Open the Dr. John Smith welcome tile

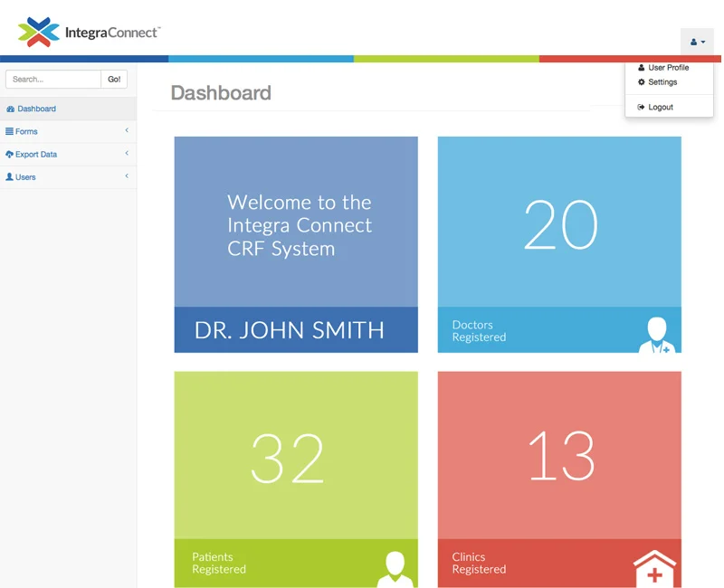(x=296, y=244)
